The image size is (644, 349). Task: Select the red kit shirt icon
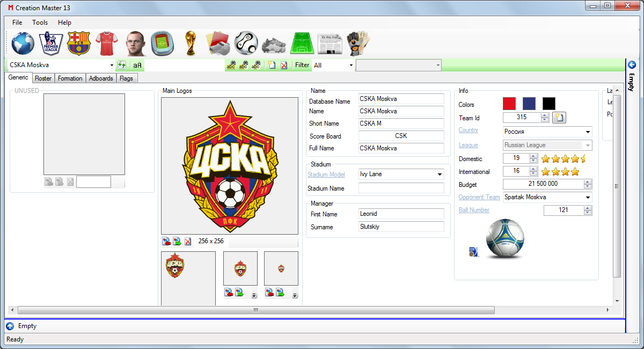click(x=106, y=43)
